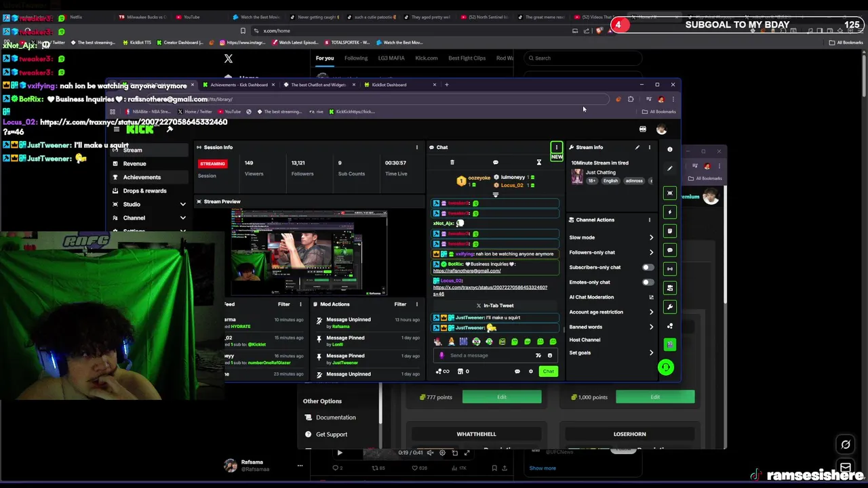Click Edit button for the 777 points item
Viewport: 868px width, 488px height.
502,397
